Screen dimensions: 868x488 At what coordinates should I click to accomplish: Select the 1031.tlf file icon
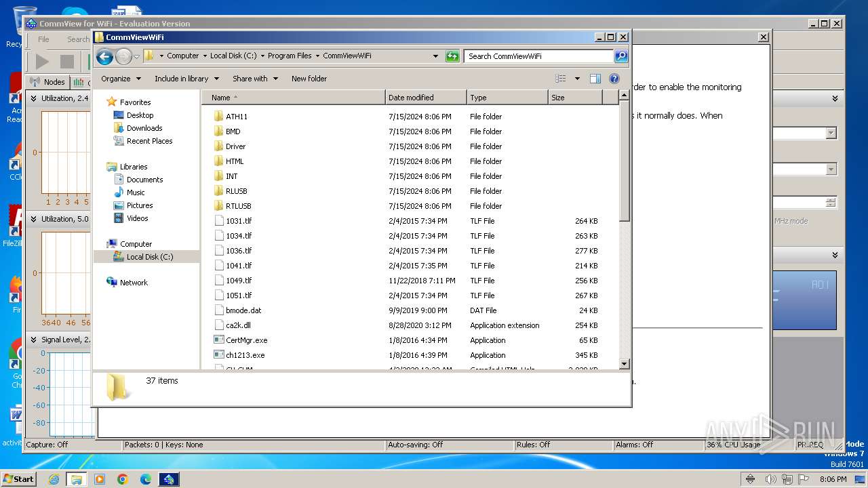coord(218,221)
